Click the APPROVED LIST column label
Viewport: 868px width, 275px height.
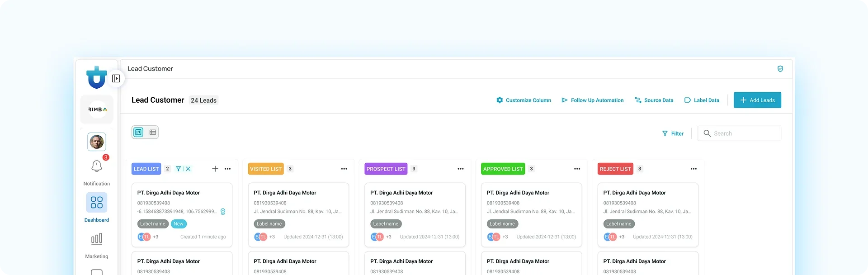coord(503,169)
